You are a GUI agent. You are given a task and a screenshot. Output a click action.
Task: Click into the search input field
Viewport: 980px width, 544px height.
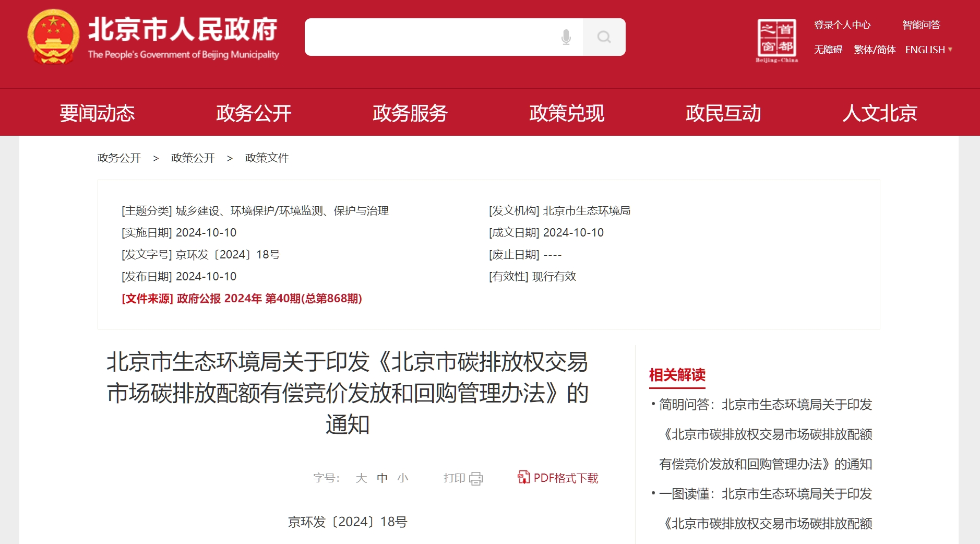coord(428,37)
